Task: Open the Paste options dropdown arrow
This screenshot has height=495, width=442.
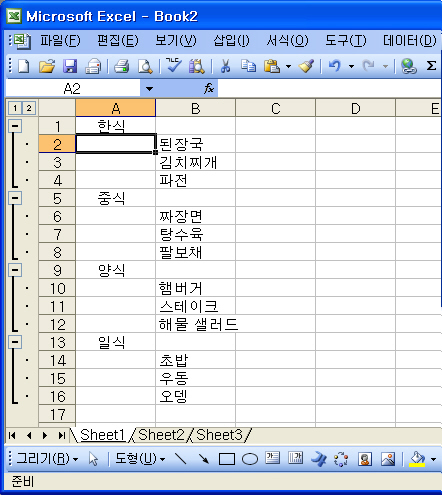Action: [288, 66]
